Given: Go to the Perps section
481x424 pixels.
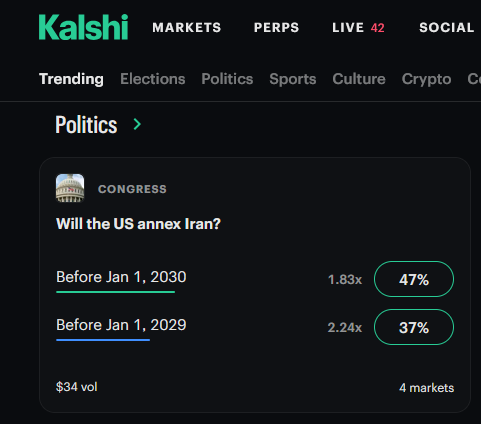Looking at the screenshot, I should click(x=276, y=27).
